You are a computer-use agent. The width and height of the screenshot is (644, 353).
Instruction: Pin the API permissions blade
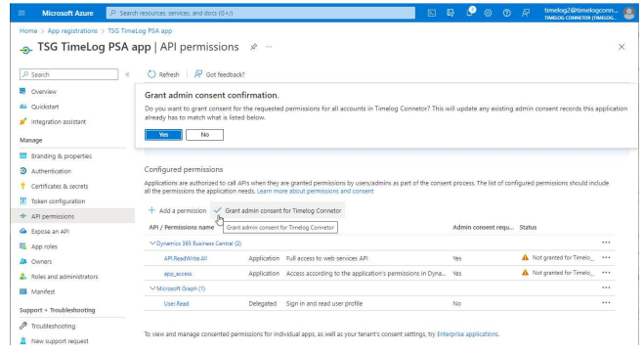point(254,47)
